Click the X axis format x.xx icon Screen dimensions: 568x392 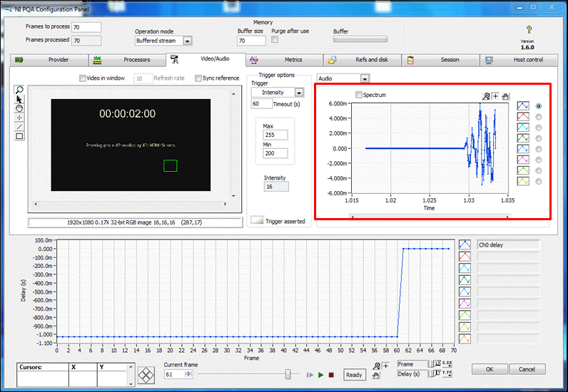tap(447, 363)
